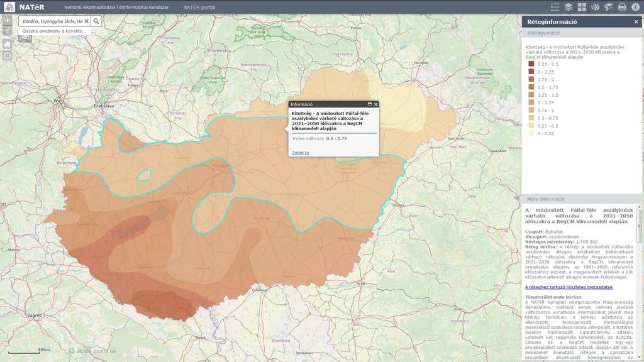Viewport: 644px width, 362px height.
Task: Click the 1.25 - 1.5 legend swatch
Action: 531,95
